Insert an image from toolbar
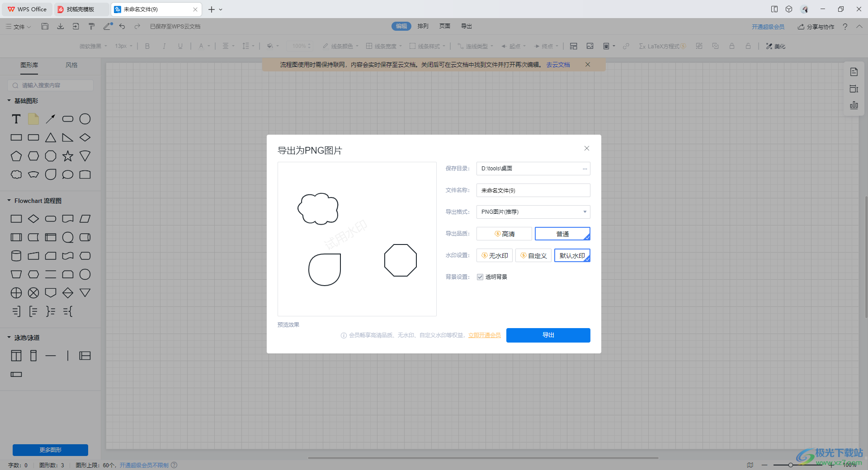Image resolution: width=868 pixels, height=470 pixels. coord(590,46)
